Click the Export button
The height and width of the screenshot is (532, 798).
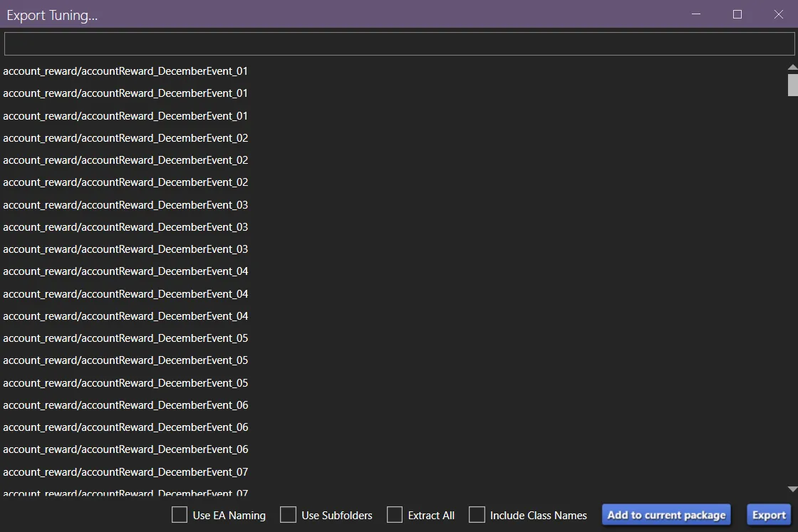(769, 514)
